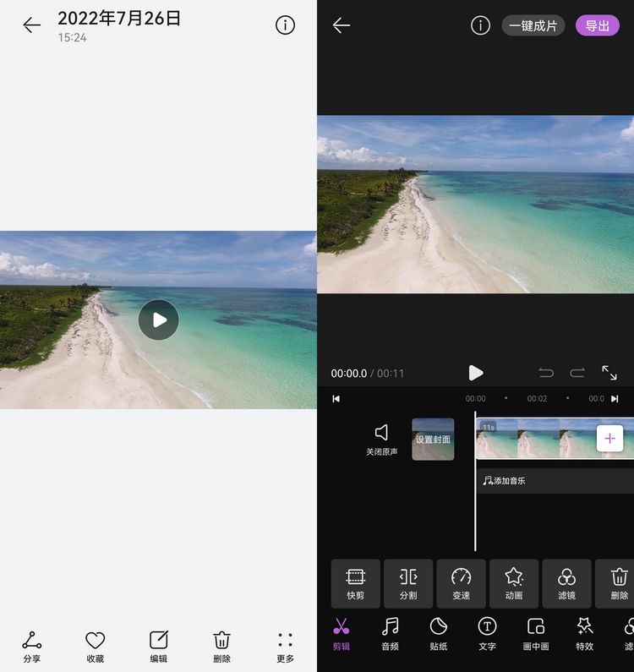634x672 pixels.
Task: Select the 分割 split tool
Action: [x=408, y=584]
